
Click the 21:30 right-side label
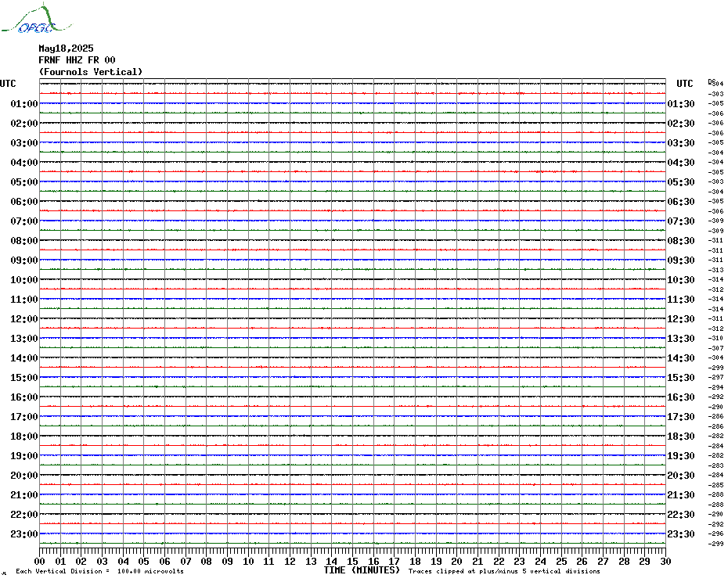(x=681, y=495)
